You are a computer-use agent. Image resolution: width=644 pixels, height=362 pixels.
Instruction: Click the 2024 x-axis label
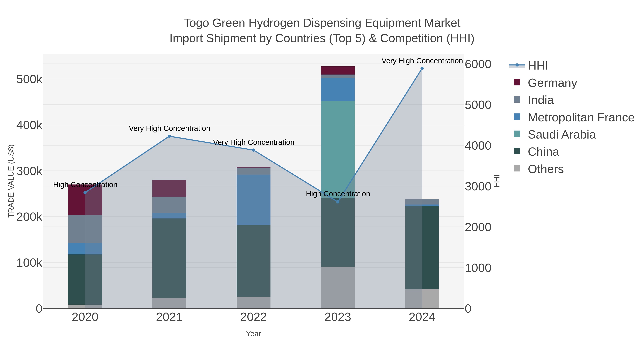[422, 317]
